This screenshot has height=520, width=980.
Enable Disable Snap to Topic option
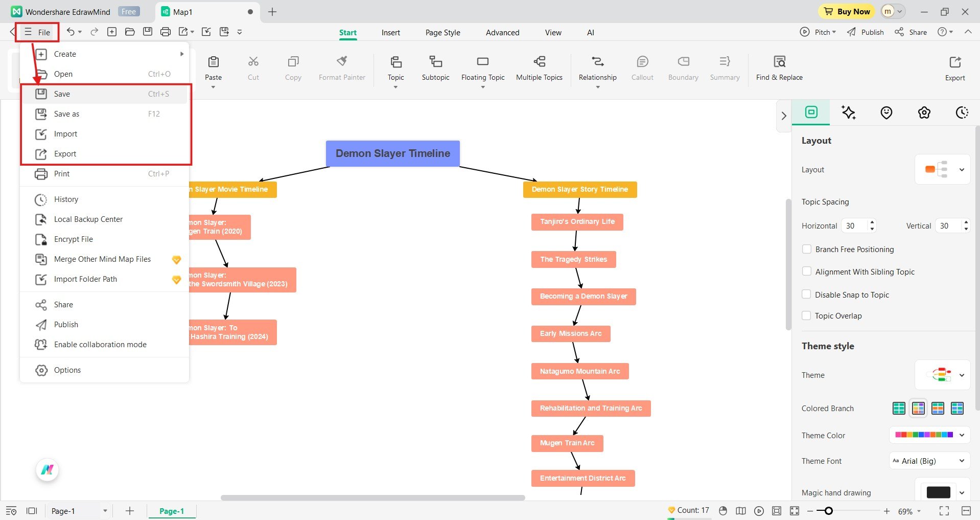coord(807,294)
